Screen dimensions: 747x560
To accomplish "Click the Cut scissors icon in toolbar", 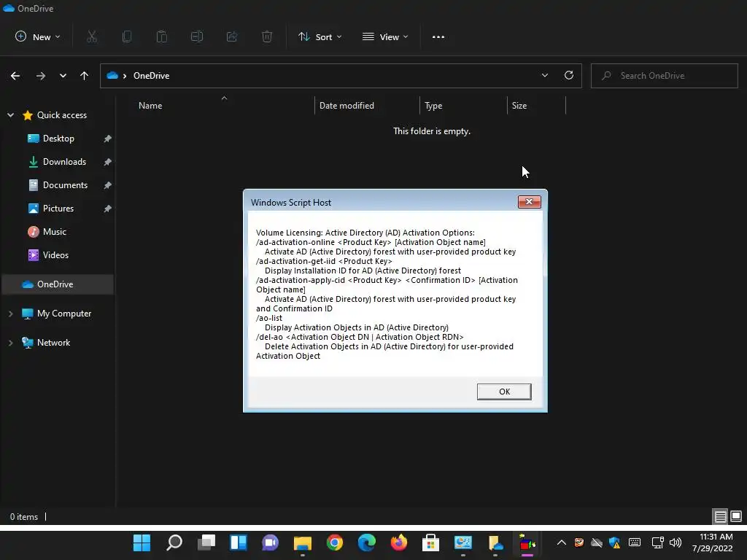I will 92,36.
